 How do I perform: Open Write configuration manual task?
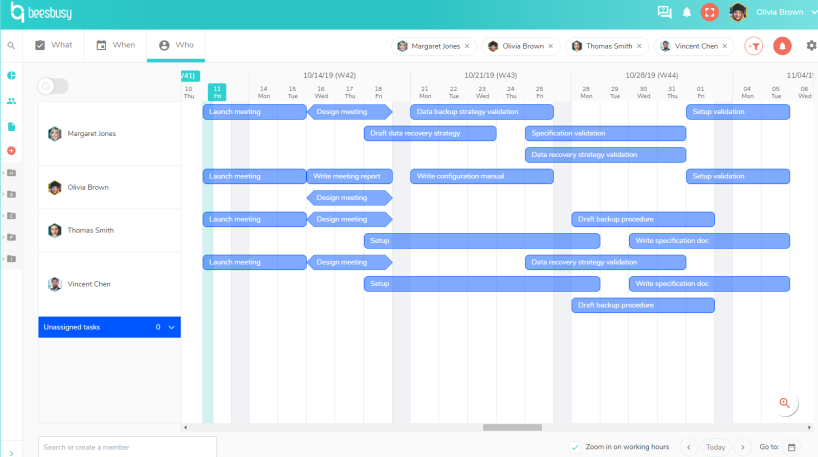482,176
